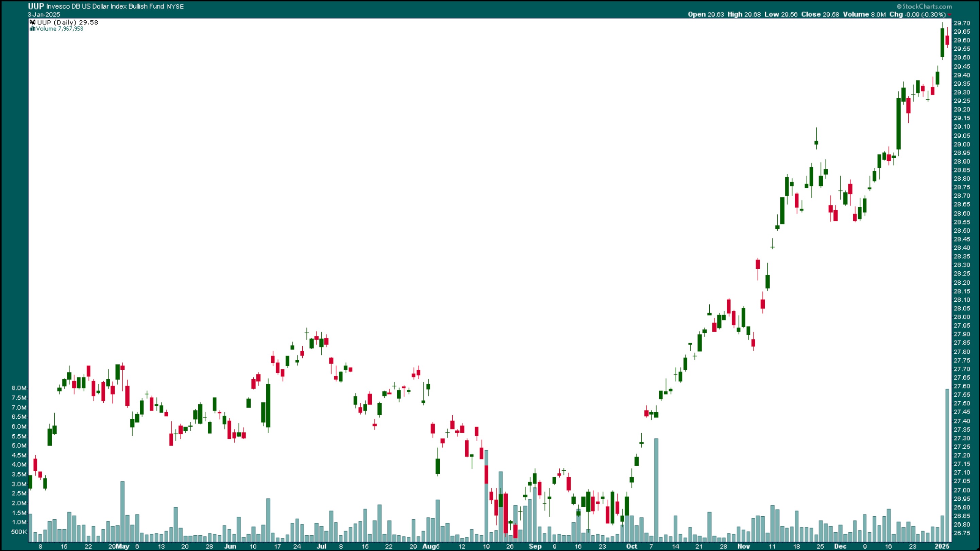Click the 28.25 price axis label
Image resolution: width=980 pixels, height=551 pixels.
(x=961, y=273)
